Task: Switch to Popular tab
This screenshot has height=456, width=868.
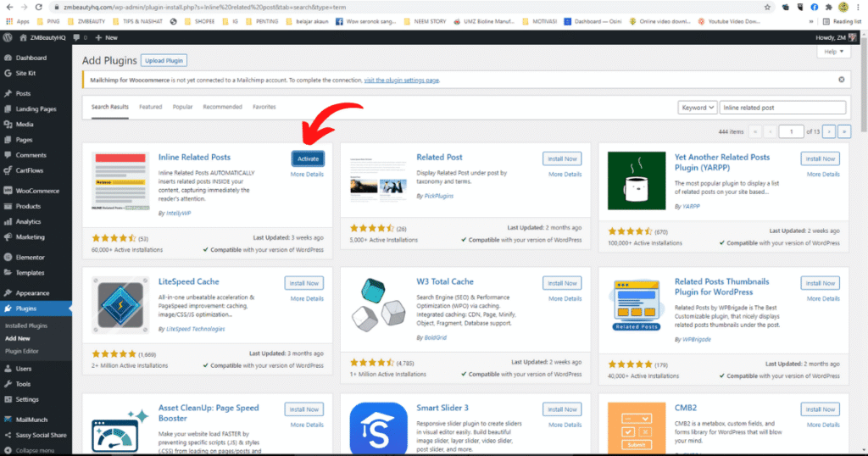Action: tap(183, 107)
